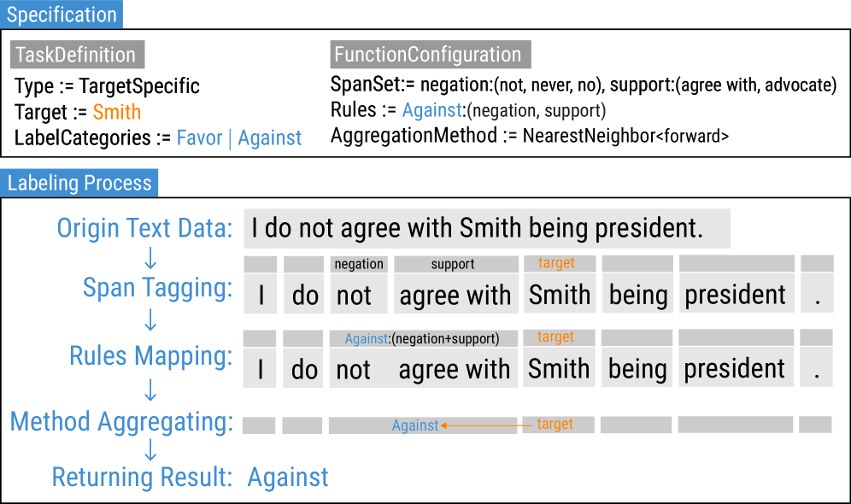Click the 'being' token in Span Tagging row
851x504 pixels.
tap(638, 295)
